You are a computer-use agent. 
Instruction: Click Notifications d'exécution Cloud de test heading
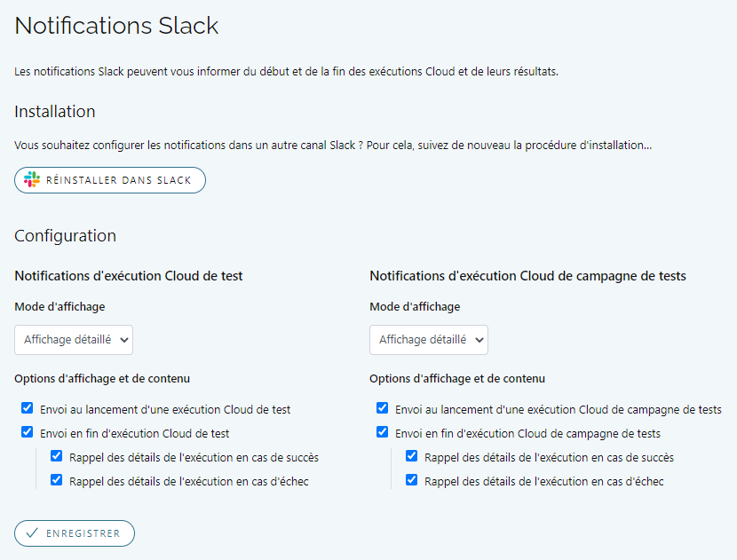[129, 276]
